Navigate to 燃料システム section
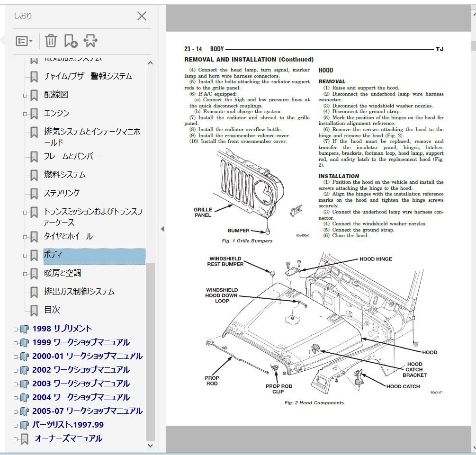This screenshot has width=476, height=455. (65, 175)
